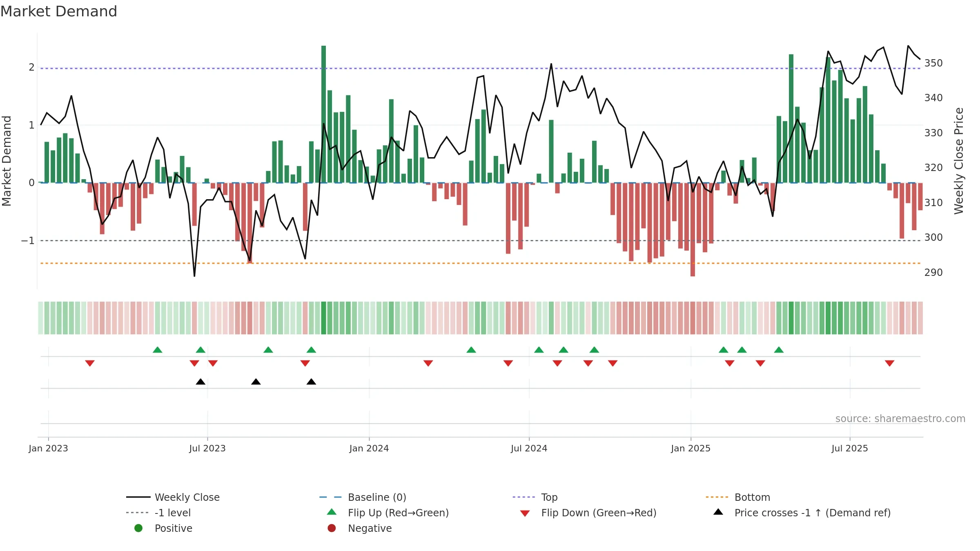Click the "Market Demand" chart title
980x551 pixels.
coord(59,11)
